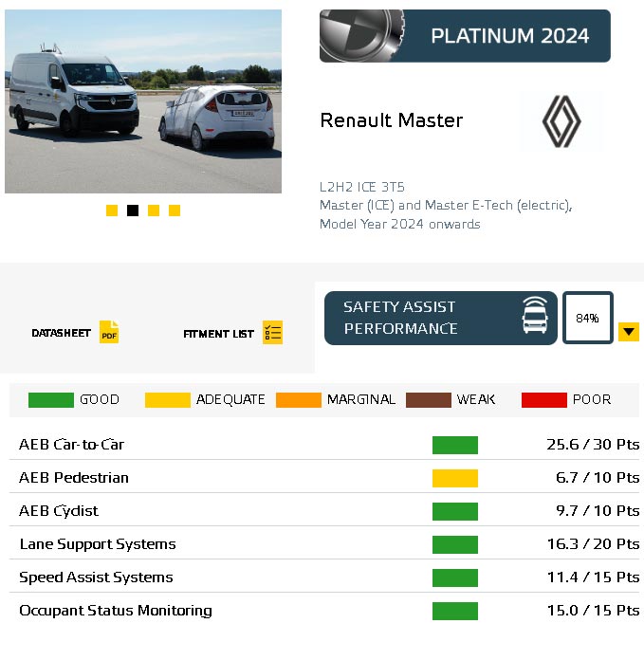Viewport: 644px width, 660px height.
Task: Click the DATASHEET label
Action: (61, 333)
